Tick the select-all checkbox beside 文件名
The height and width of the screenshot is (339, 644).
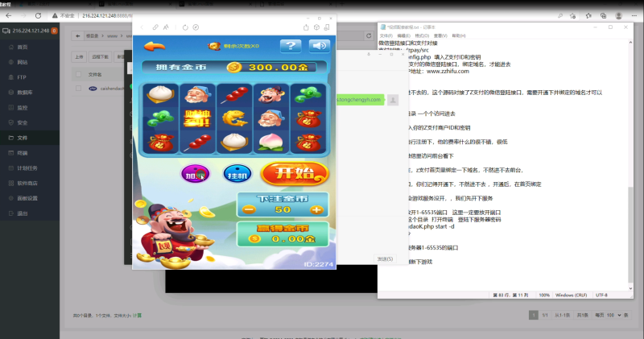(78, 74)
